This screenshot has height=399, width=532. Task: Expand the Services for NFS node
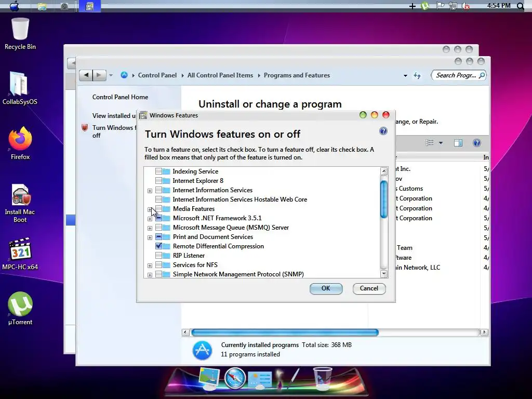point(150,265)
